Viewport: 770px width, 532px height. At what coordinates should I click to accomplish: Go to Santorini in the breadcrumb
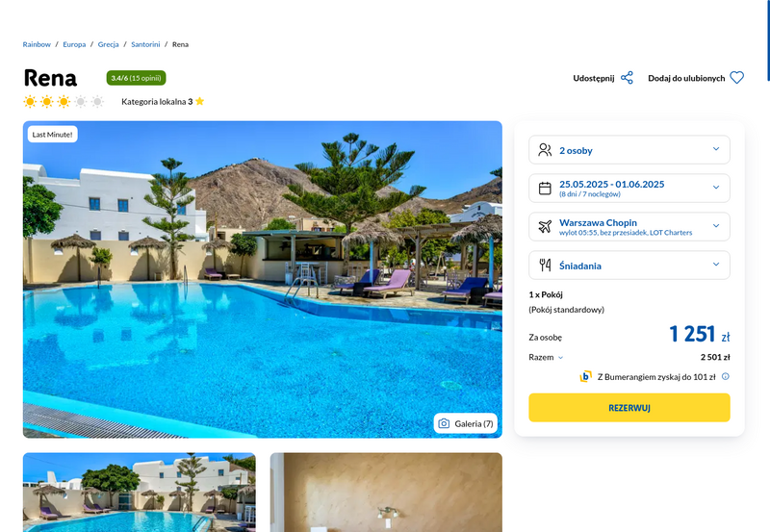145,44
